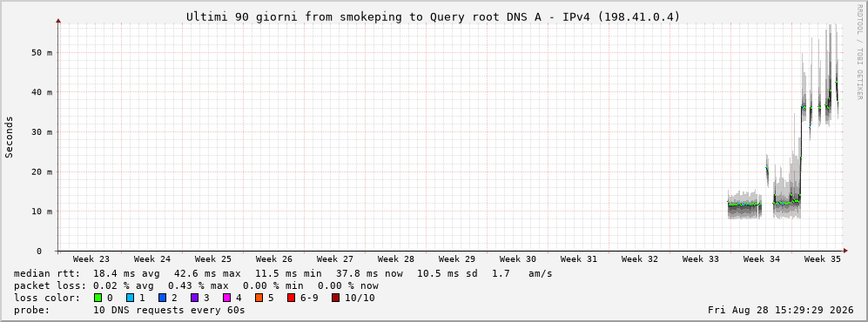Click the blue loss color 2 swatch
Image resolution: width=868 pixels, height=322 pixels.
[163, 299]
